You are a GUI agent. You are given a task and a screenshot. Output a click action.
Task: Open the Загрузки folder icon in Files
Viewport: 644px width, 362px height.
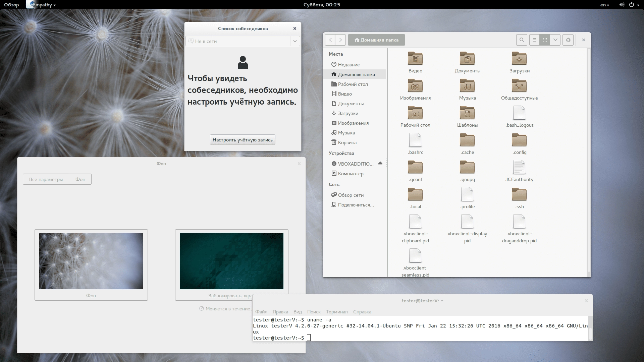click(519, 59)
